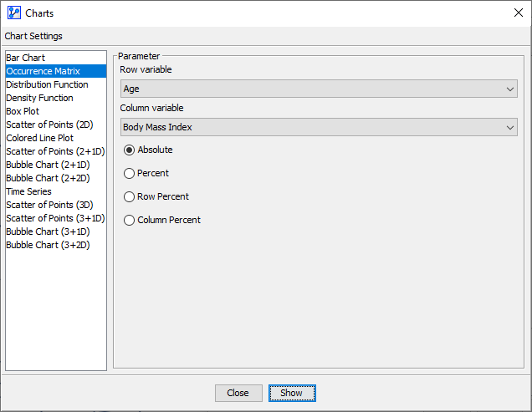The width and height of the screenshot is (532, 412).
Task: Close the Charts dialog window
Action: [x=518, y=13]
